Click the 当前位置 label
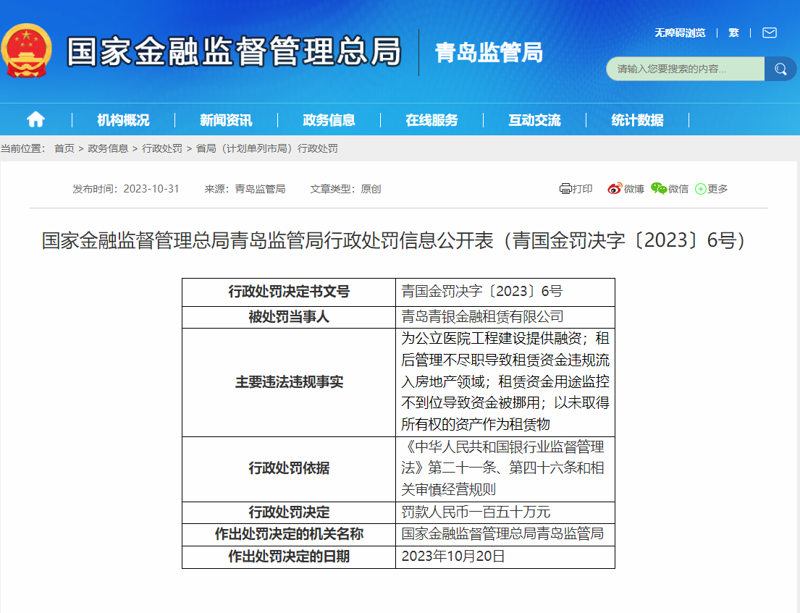800x613 pixels. pos(22,149)
